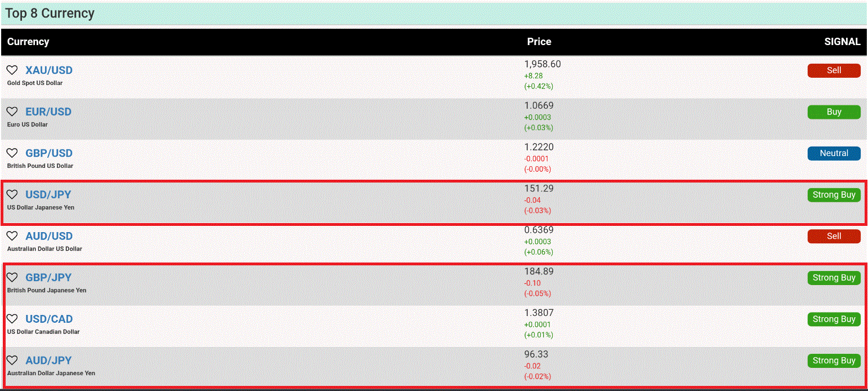Favorite XAU/USD with the heart icon
The height and width of the screenshot is (391, 868).
pyautogui.click(x=12, y=70)
